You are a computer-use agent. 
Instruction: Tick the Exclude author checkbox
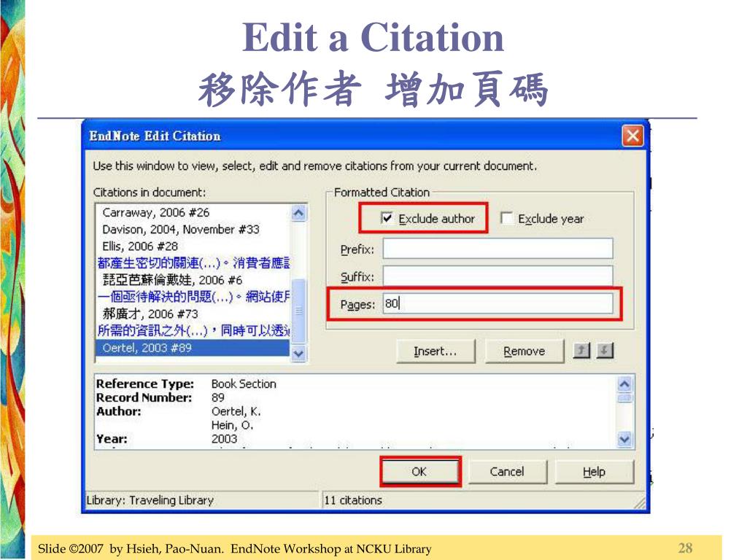(x=387, y=218)
